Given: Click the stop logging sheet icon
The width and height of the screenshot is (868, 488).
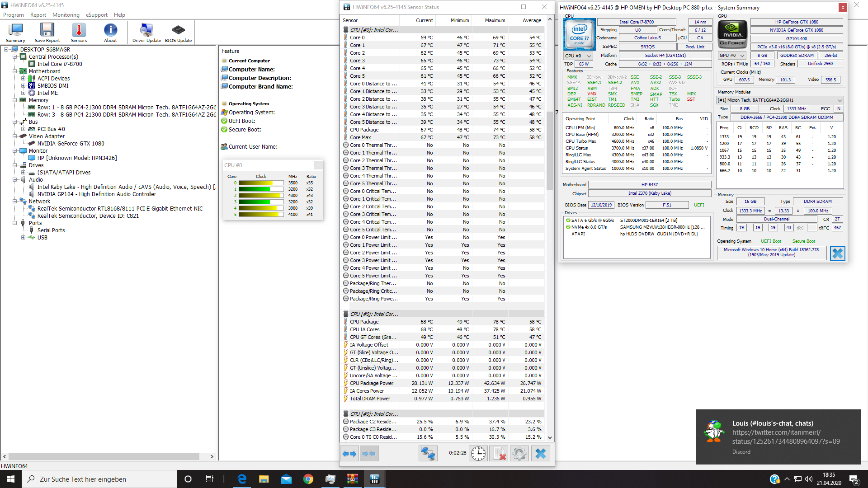Looking at the screenshot, I should click(x=499, y=454).
